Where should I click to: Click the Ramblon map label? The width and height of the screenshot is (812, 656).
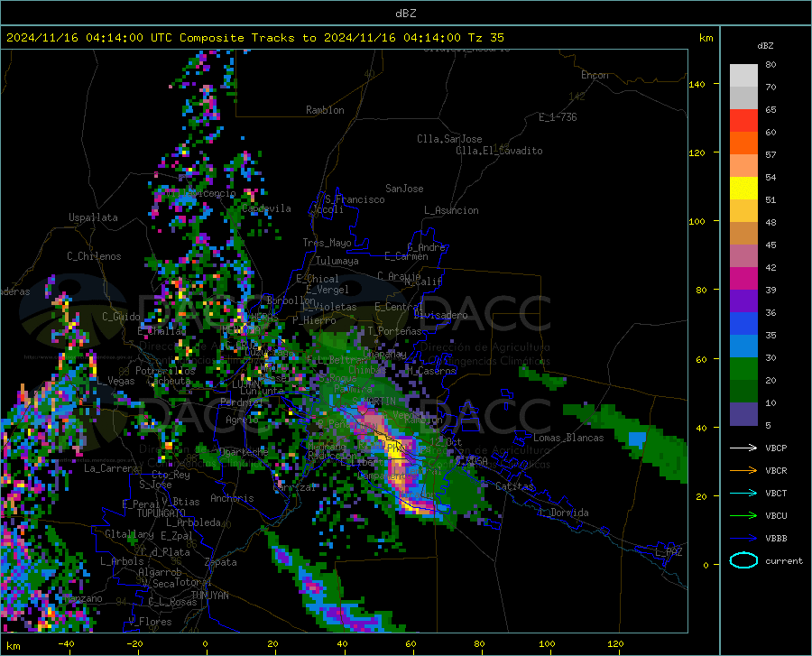pyautogui.click(x=325, y=110)
